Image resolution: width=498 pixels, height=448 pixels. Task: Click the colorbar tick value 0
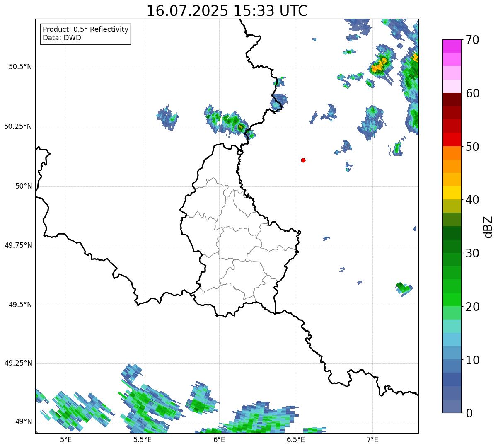469,413
